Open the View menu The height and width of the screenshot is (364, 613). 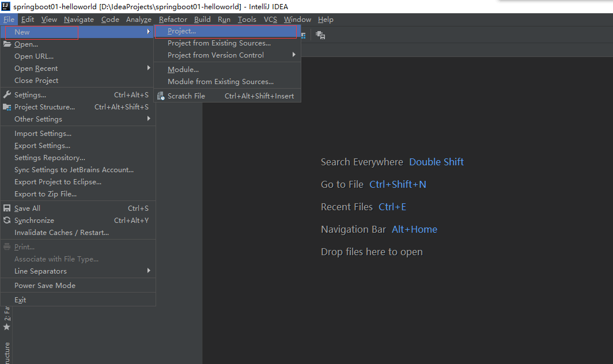(50, 20)
